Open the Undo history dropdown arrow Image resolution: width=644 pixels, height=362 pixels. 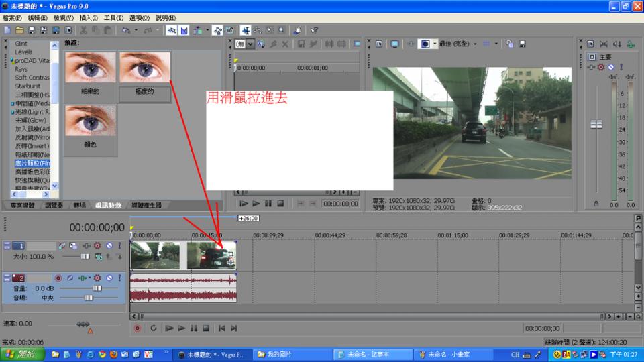point(136,30)
